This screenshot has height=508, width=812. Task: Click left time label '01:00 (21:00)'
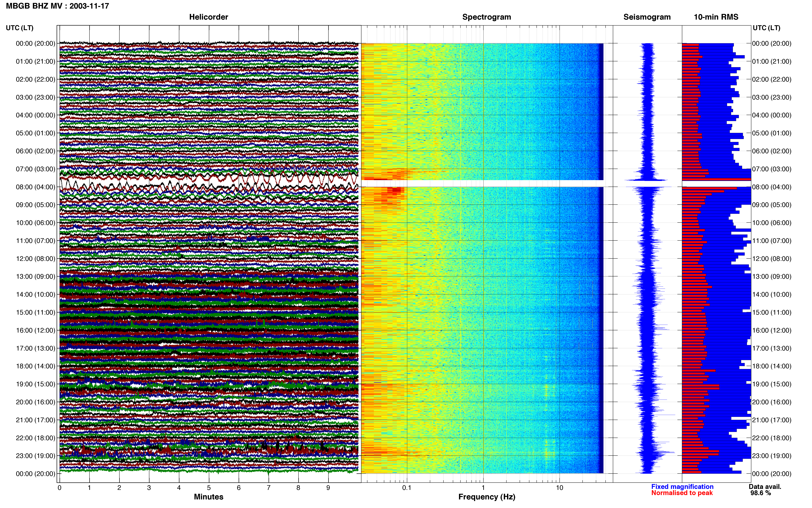pyautogui.click(x=36, y=61)
